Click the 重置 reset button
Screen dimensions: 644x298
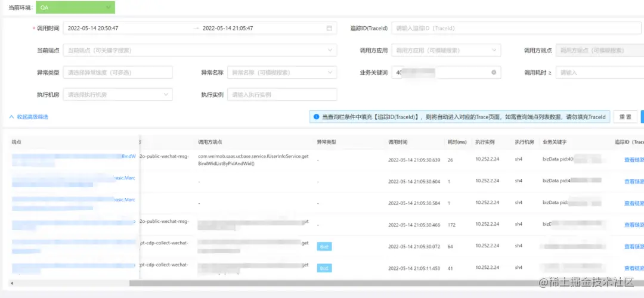click(x=626, y=117)
